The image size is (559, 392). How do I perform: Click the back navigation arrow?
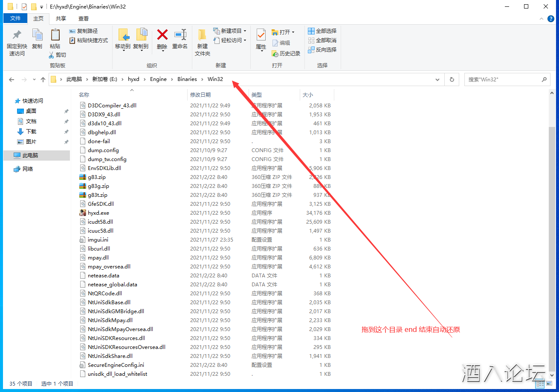tap(12, 80)
